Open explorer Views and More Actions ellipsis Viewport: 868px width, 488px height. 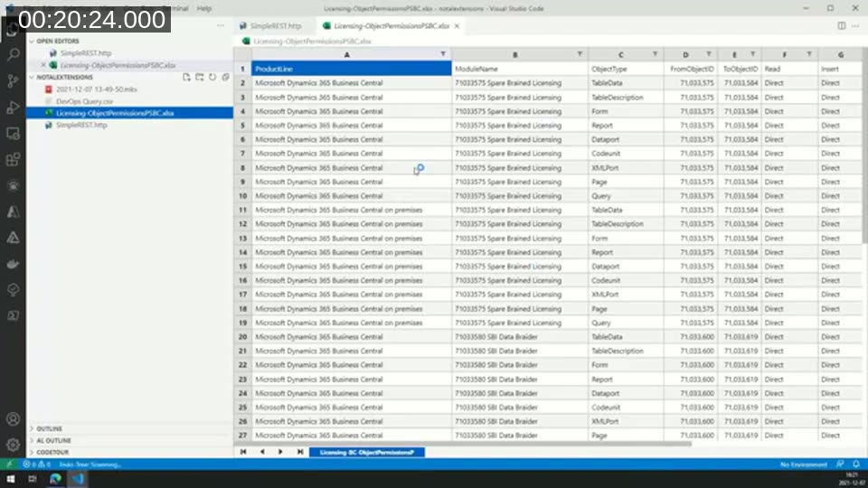221,25
